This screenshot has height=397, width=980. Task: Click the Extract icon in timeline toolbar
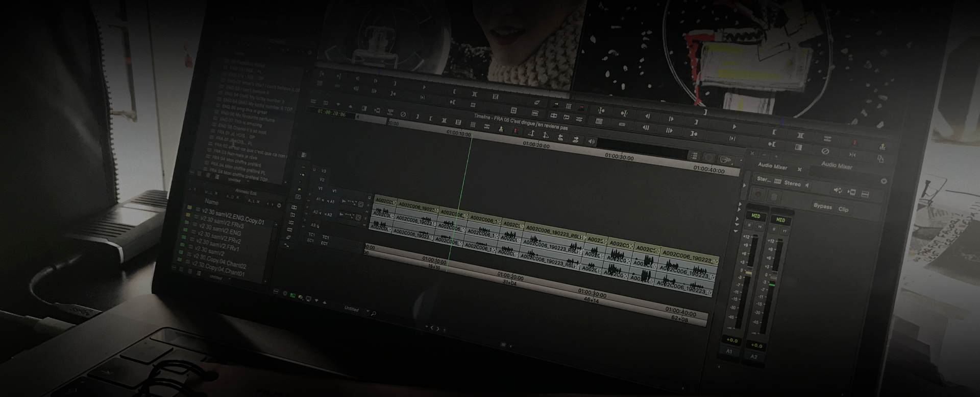[545, 135]
